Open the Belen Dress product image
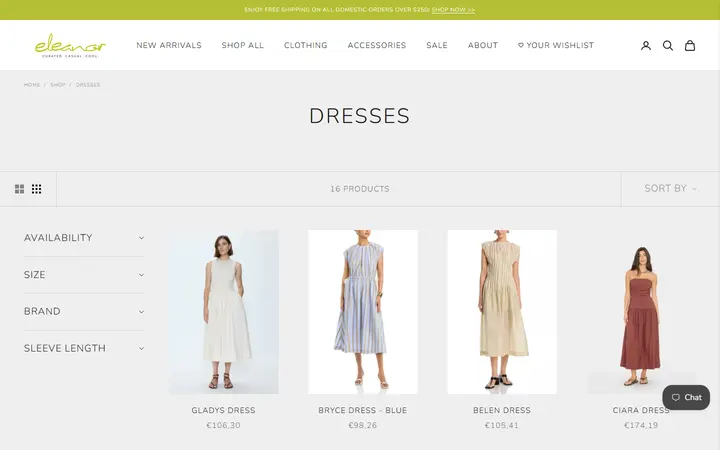This screenshot has height=450, width=720. [502, 312]
